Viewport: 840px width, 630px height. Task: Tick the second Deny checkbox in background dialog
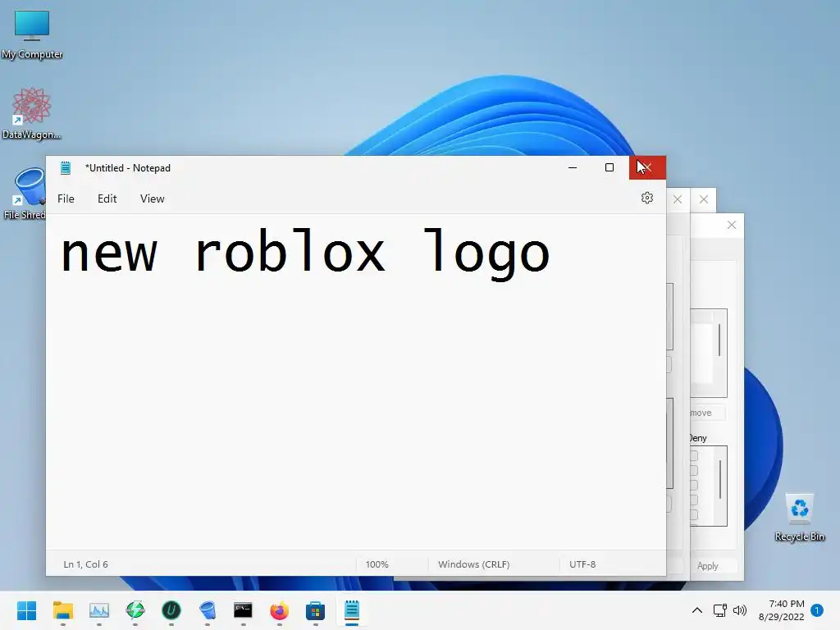pos(694,470)
